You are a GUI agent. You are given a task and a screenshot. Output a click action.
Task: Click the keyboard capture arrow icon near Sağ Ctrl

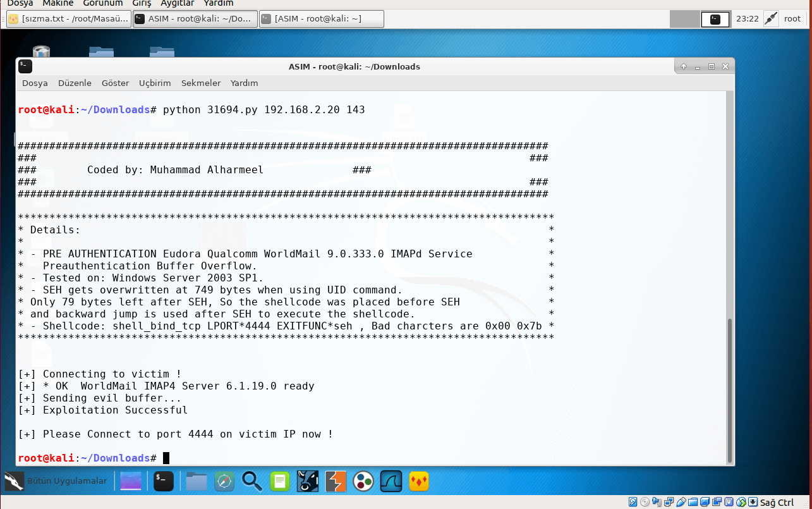753,502
